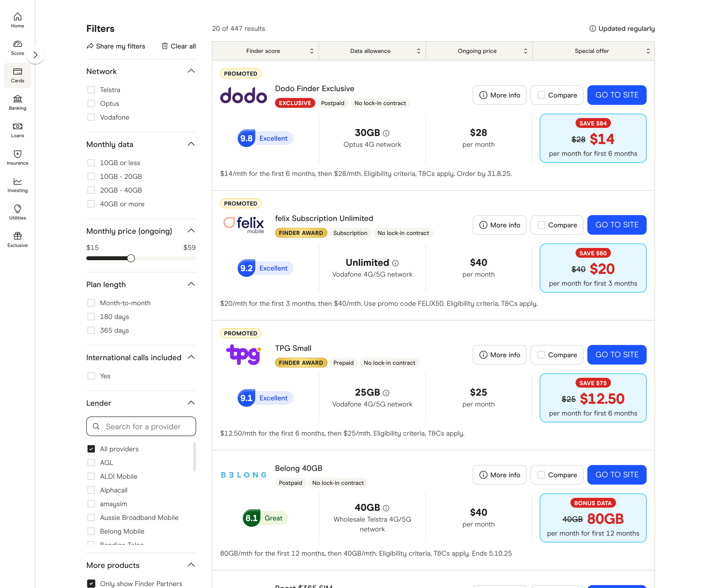Click the info icon next to 40GB
The width and height of the screenshot is (706, 588).
[x=386, y=508]
